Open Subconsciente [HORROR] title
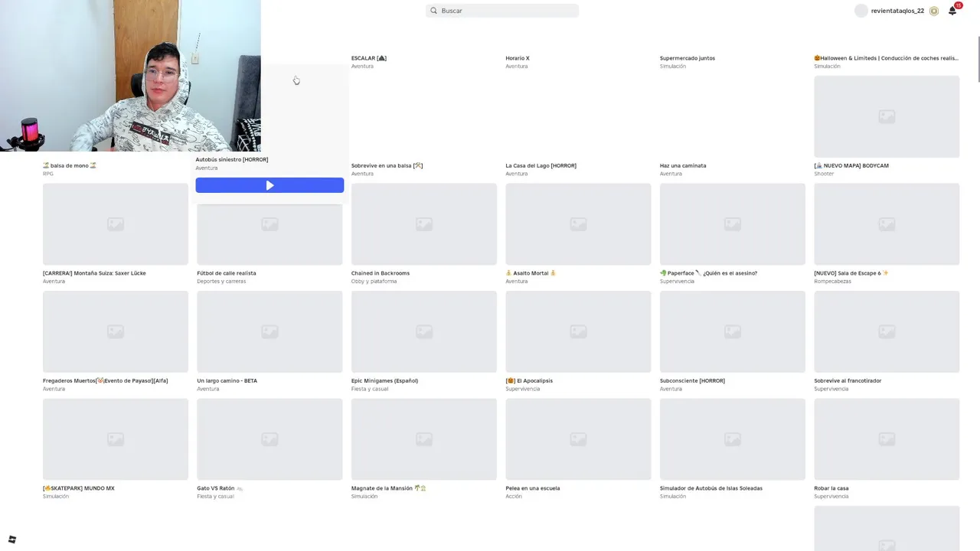 click(x=692, y=380)
